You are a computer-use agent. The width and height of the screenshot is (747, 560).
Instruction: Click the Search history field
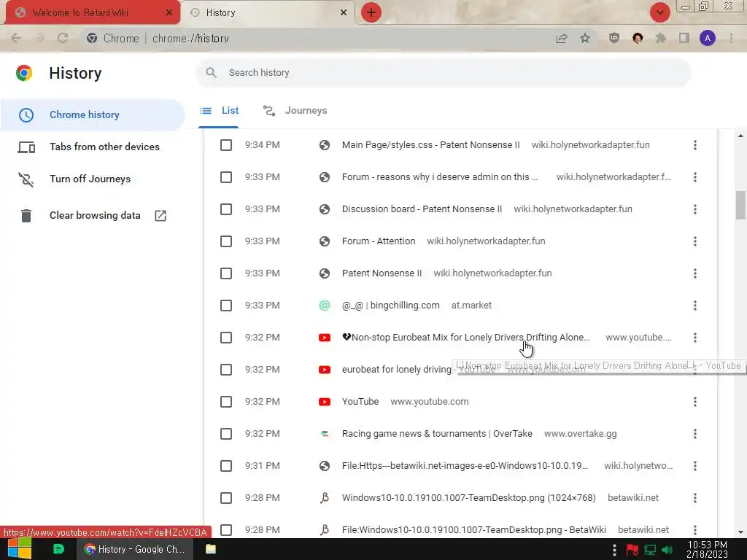(443, 73)
